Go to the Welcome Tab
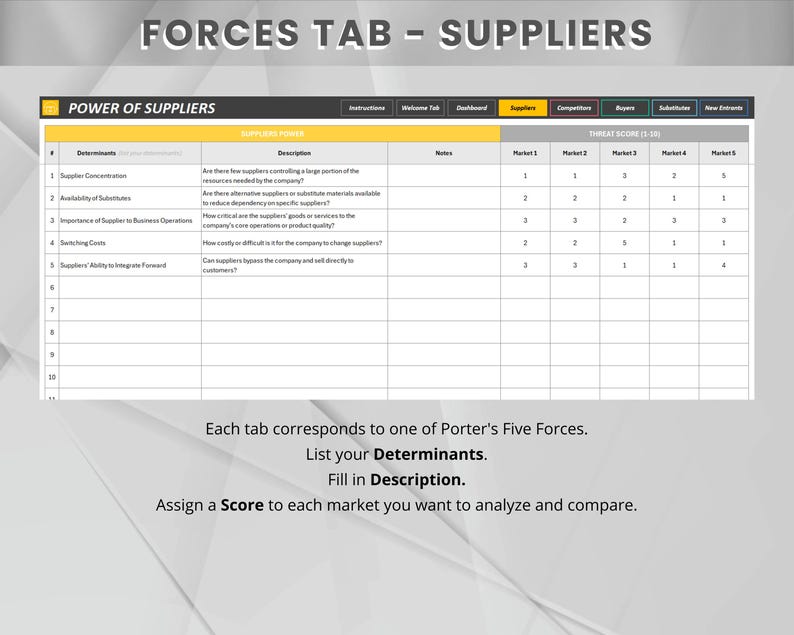 (420, 108)
